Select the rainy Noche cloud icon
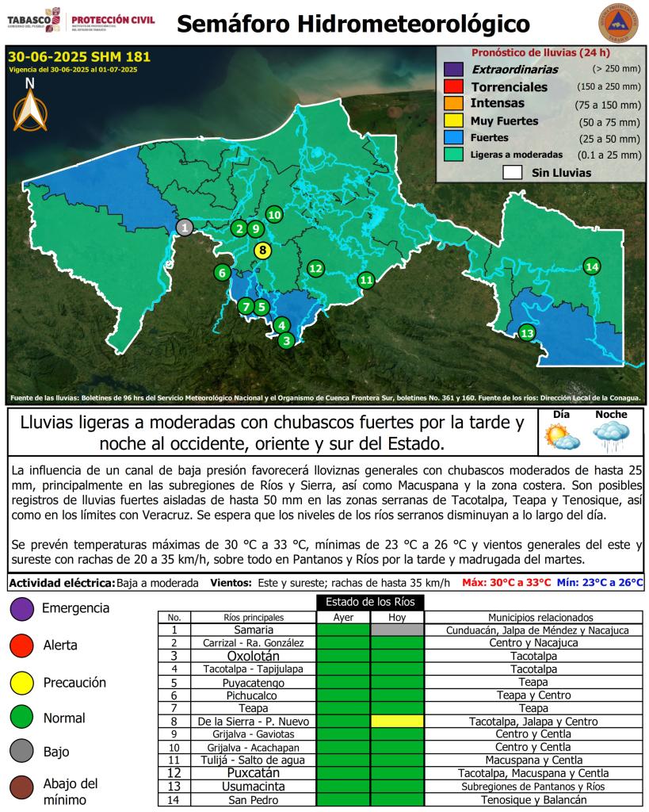The width and height of the screenshot is (649, 812). click(x=611, y=436)
